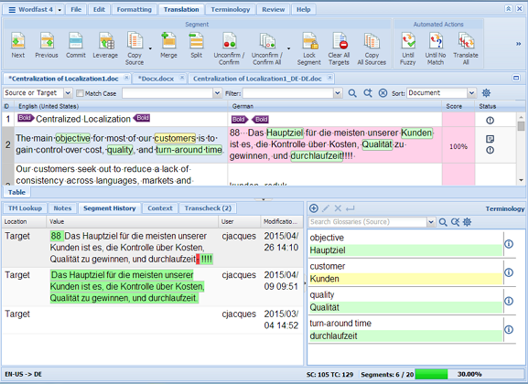Switch to the Docx.docx document tab
Screen dimensions: 528x384
pyautogui.click(x=156, y=78)
